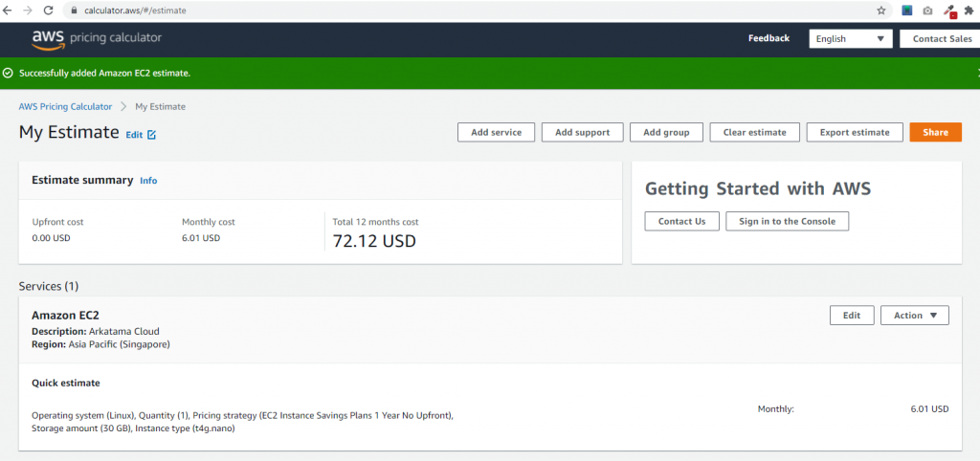Screen dimensions: 980x461
Task: Click the address bar URL calculator.aws
Action: [135, 11]
